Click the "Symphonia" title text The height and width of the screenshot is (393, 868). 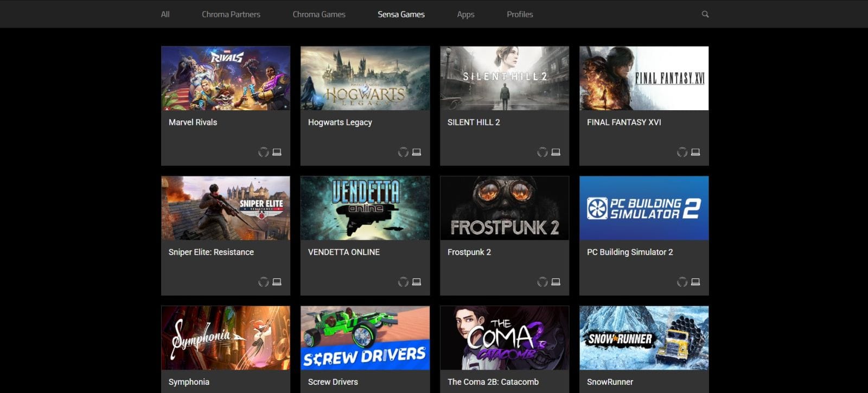pos(189,382)
